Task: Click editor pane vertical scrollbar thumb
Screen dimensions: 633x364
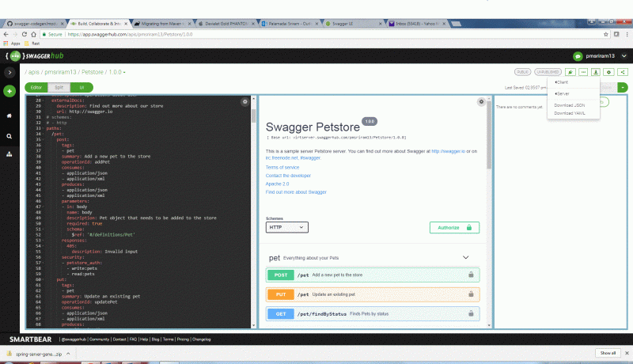Action: click(253, 115)
